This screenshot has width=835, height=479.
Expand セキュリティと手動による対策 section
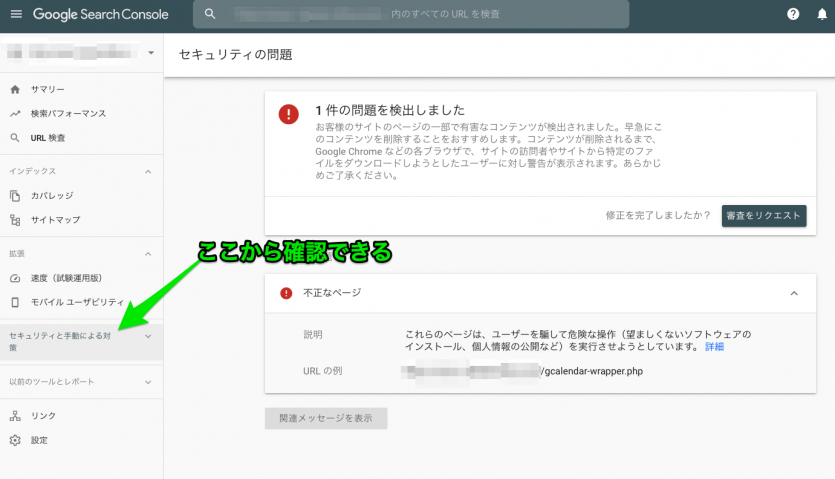(148, 336)
